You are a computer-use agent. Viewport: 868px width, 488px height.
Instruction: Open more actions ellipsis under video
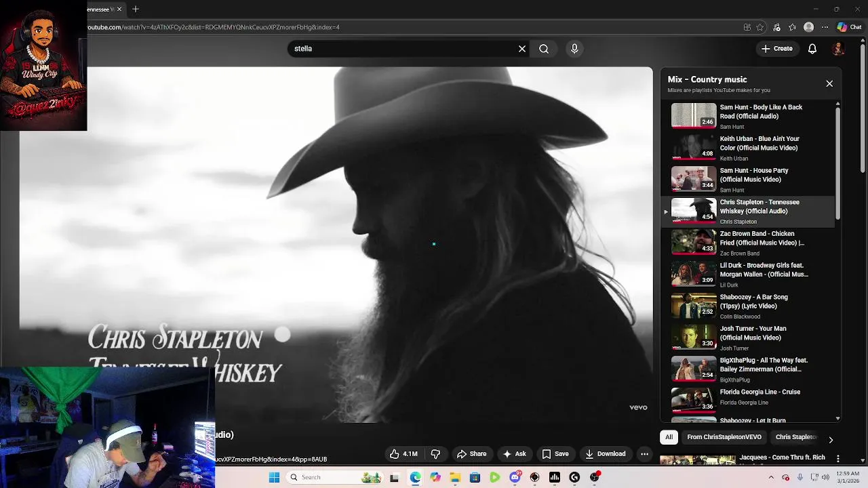pyautogui.click(x=645, y=454)
